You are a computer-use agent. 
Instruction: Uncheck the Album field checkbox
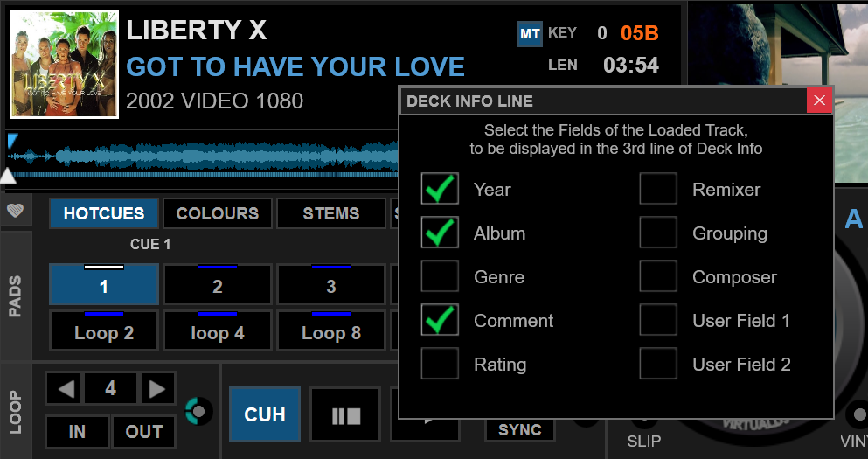[440, 233]
